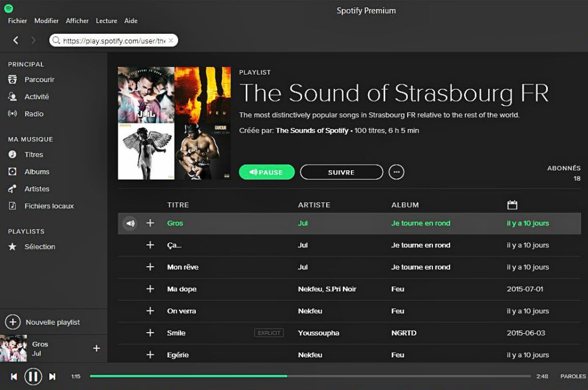Add 'Ma dope' with its plus icon

click(x=150, y=289)
